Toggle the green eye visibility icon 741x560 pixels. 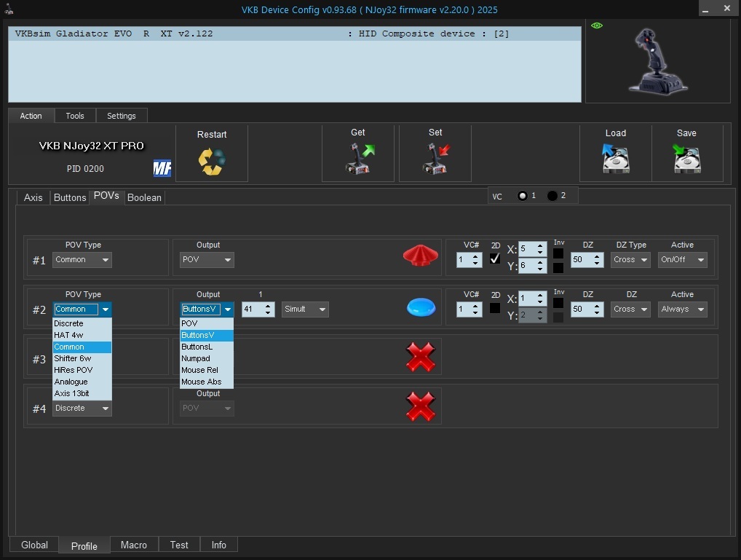click(x=597, y=25)
